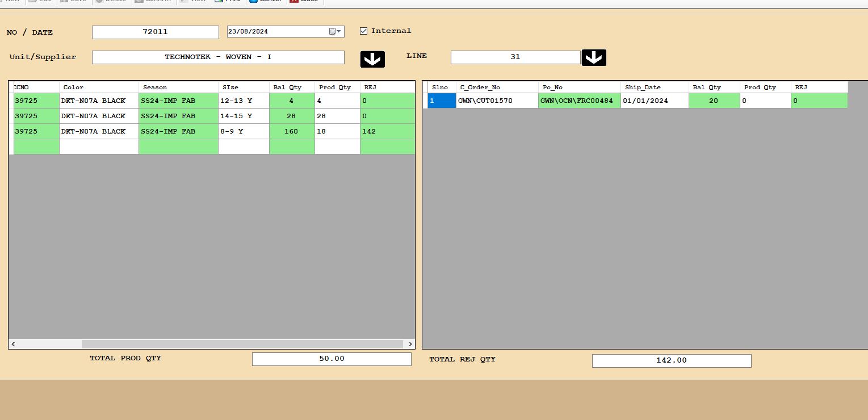Click the TOTAL PROD QTY field showing 50.00
This screenshot has width=868, height=420.
(x=331, y=359)
